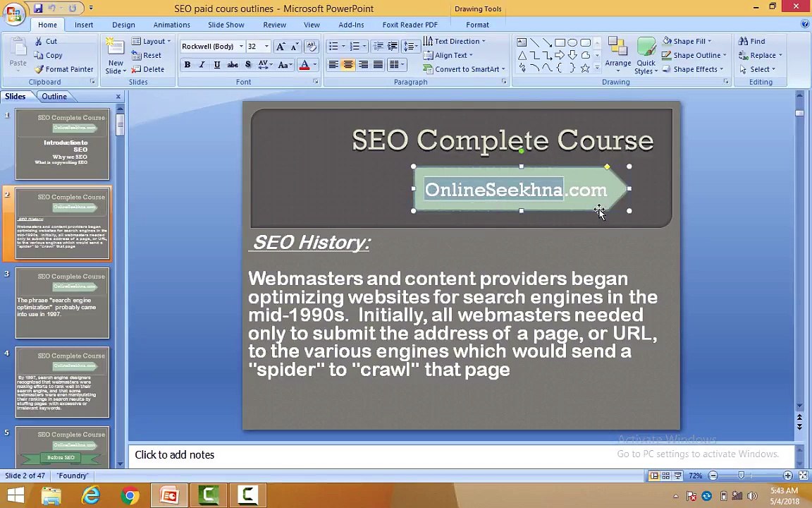Increase font size with Grow Font
The image size is (812, 508).
pyautogui.click(x=280, y=47)
